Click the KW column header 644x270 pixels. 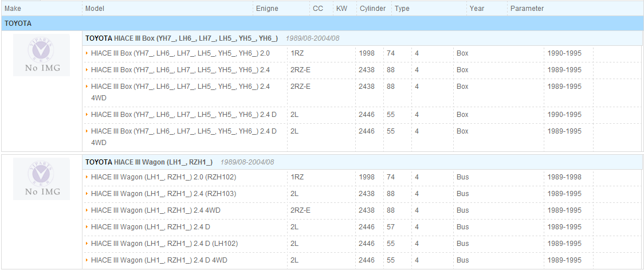[x=341, y=8]
